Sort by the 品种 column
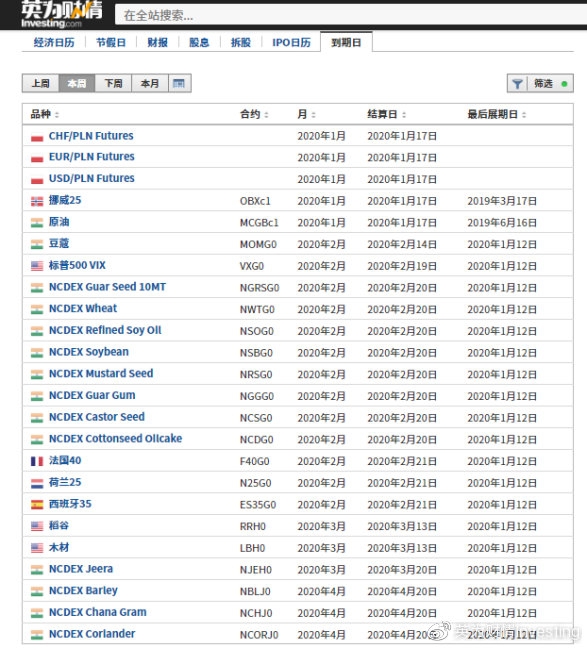 click(45, 114)
